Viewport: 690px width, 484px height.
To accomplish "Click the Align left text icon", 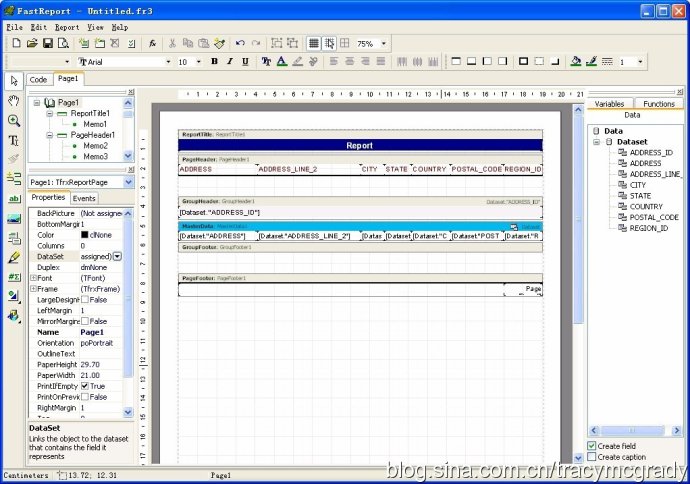I will [x=334, y=62].
